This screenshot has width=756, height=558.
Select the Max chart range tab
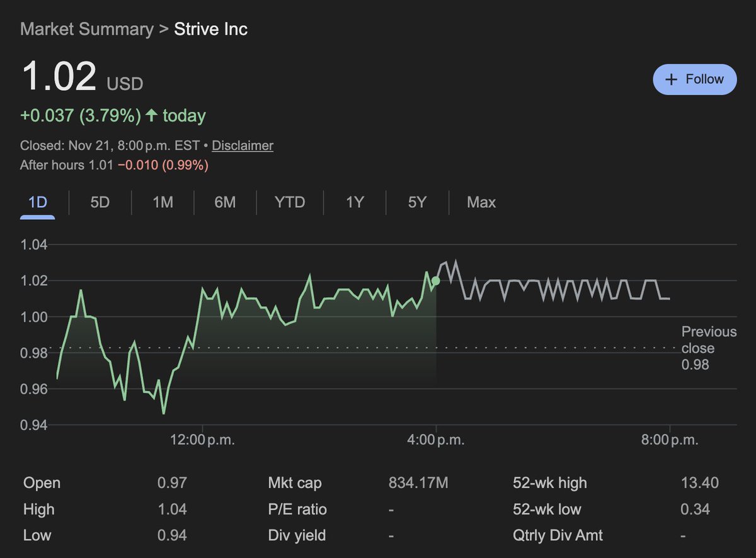coord(481,202)
